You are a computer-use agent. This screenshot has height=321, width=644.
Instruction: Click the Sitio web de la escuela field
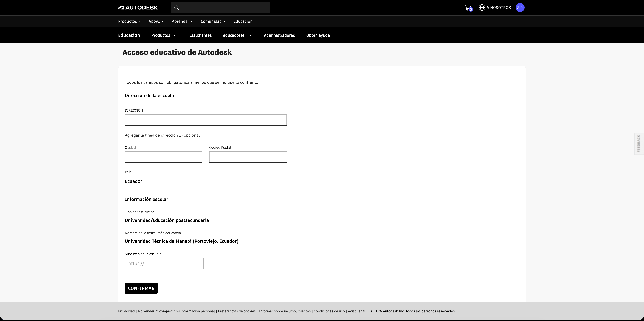tap(164, 264)
